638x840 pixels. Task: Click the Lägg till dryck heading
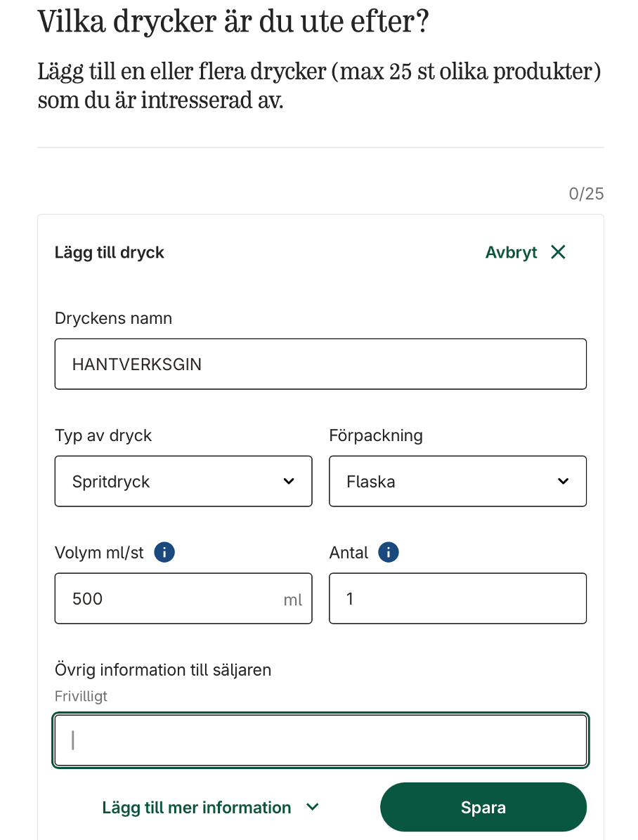(x=109, y=253)
